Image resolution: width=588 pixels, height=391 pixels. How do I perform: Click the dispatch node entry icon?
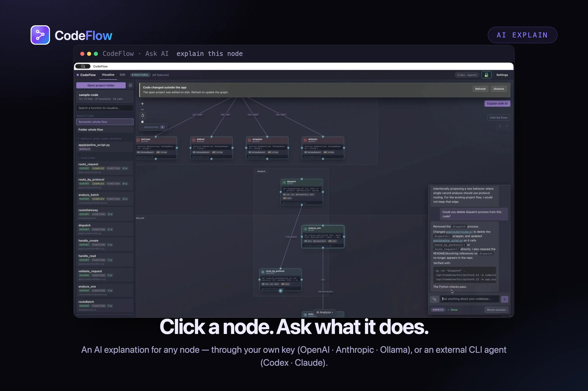pos(284,182)
